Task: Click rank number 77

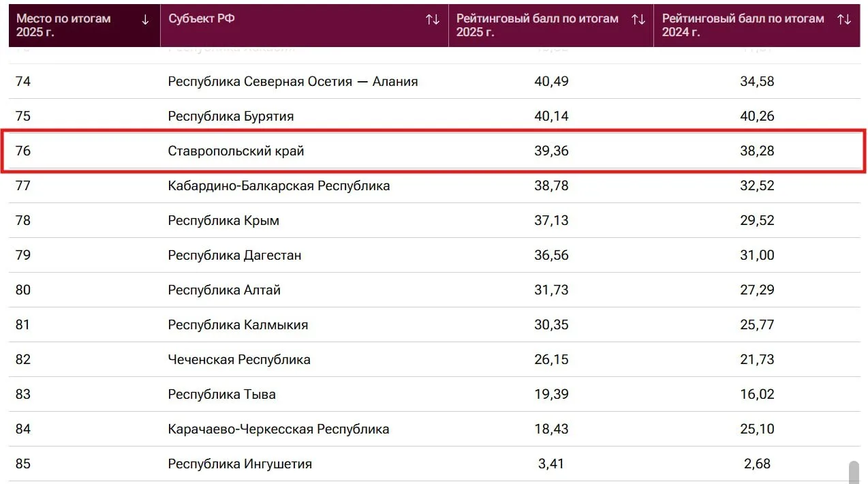Action: 23,185
